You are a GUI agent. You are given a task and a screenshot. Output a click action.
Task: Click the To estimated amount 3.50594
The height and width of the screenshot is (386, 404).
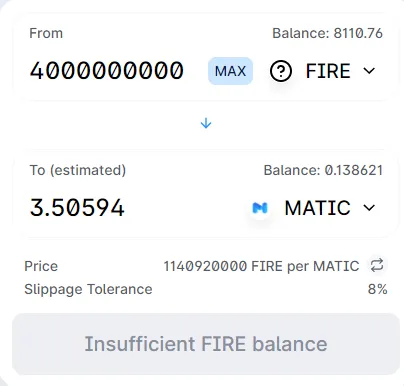pyautogui.click(x=77, y=208)
